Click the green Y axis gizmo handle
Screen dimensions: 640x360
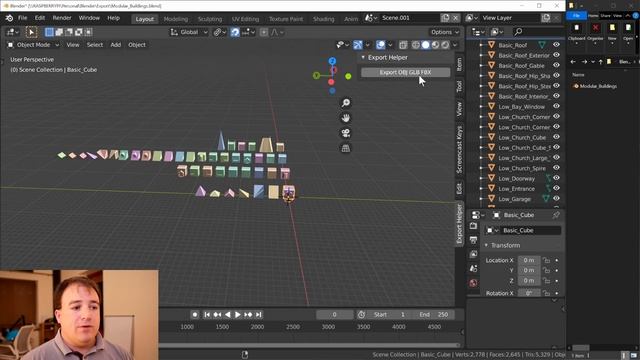click(348, 76)
